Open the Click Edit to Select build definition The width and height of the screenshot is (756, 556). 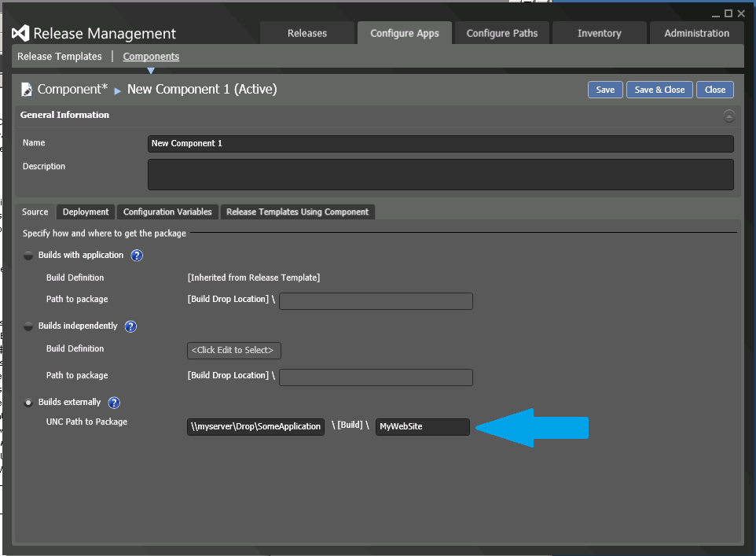pos(234,350)
